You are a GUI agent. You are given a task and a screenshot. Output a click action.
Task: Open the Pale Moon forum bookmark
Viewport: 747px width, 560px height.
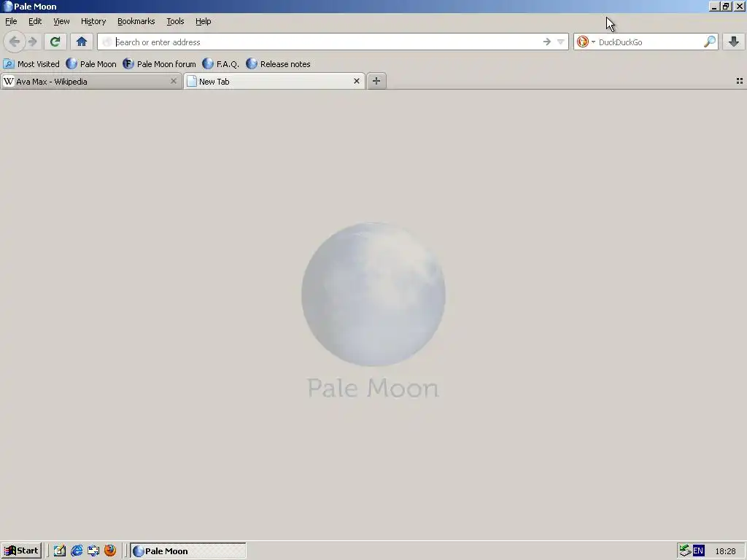tap(159, 64)
